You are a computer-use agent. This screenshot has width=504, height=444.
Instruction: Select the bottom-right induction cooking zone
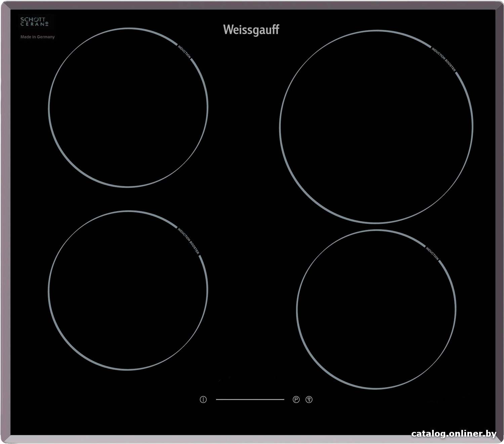[376, 310]
